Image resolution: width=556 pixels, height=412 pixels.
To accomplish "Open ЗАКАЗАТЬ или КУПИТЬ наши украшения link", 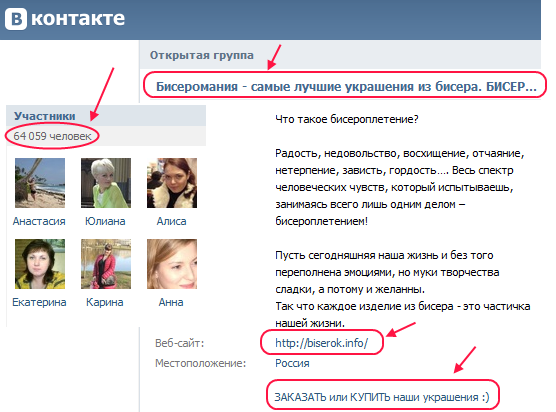I will [x=382, y=397].
